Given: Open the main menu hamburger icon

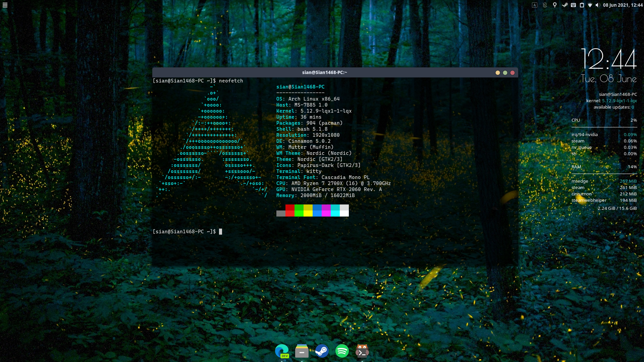Looking at the screenshot, I should coord(5,5).
